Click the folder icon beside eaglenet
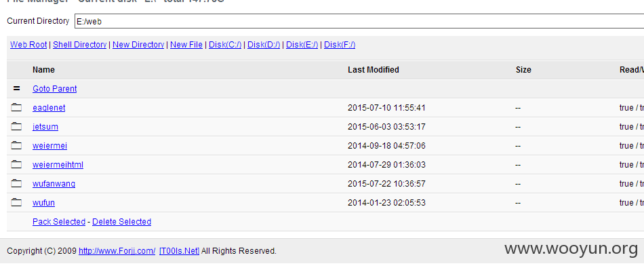Screen dimensions: 644x268 (16, 108)
